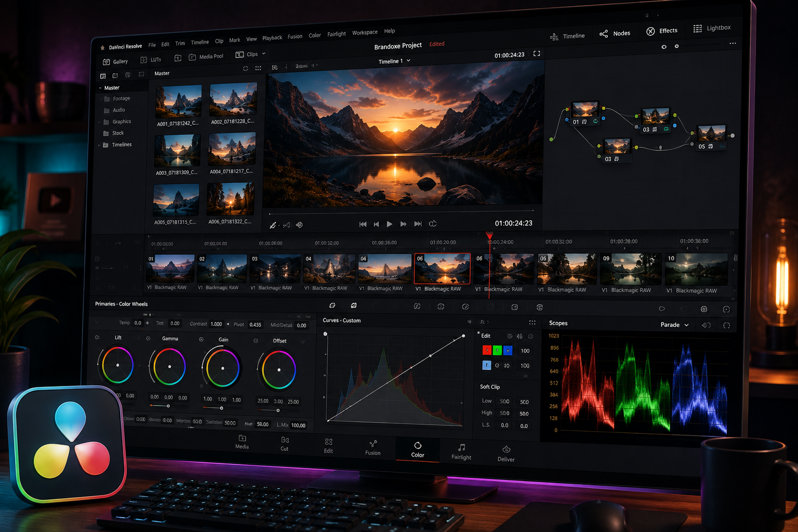
Task: Switch to the Fairlight page at the bottom
Action: [x=461, y=452]
